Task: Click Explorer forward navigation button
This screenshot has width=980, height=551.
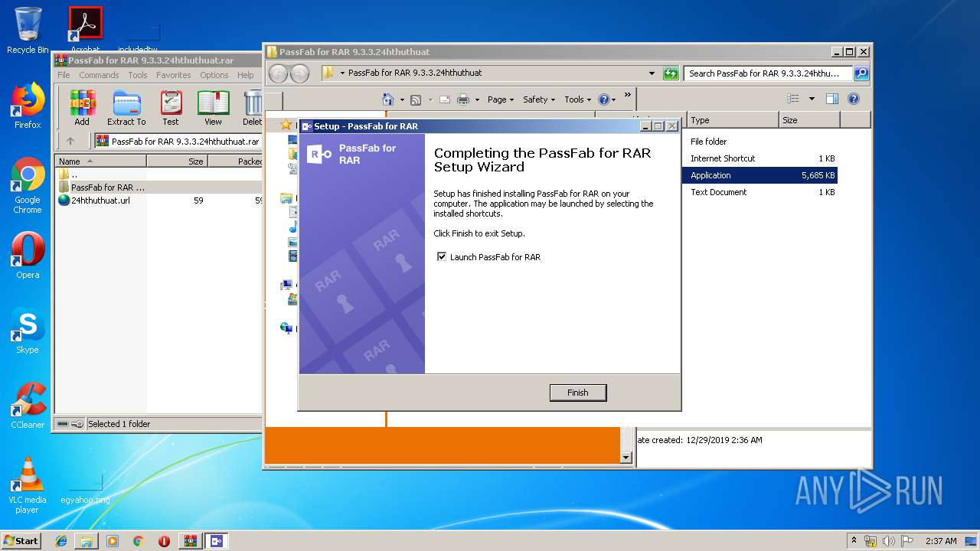Action: coord(299,73)
